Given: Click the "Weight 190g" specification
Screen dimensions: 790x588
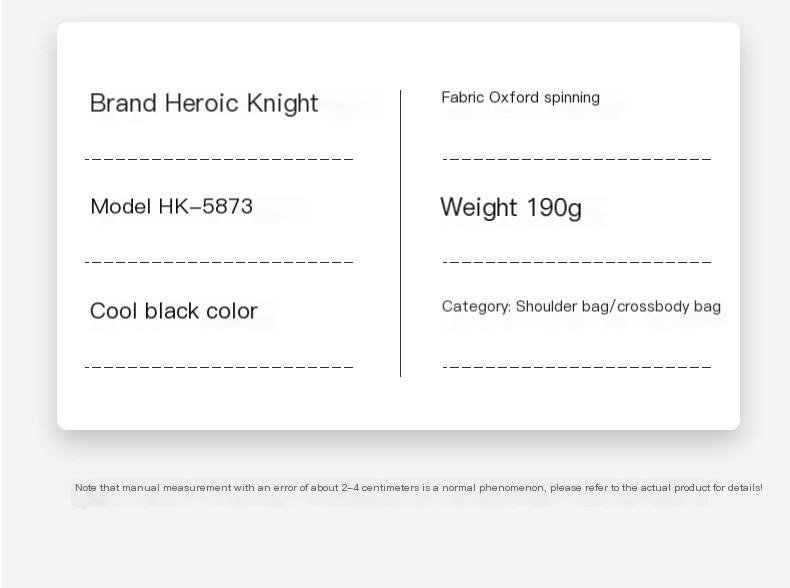Looking at the screenshot, I should 510,207.
